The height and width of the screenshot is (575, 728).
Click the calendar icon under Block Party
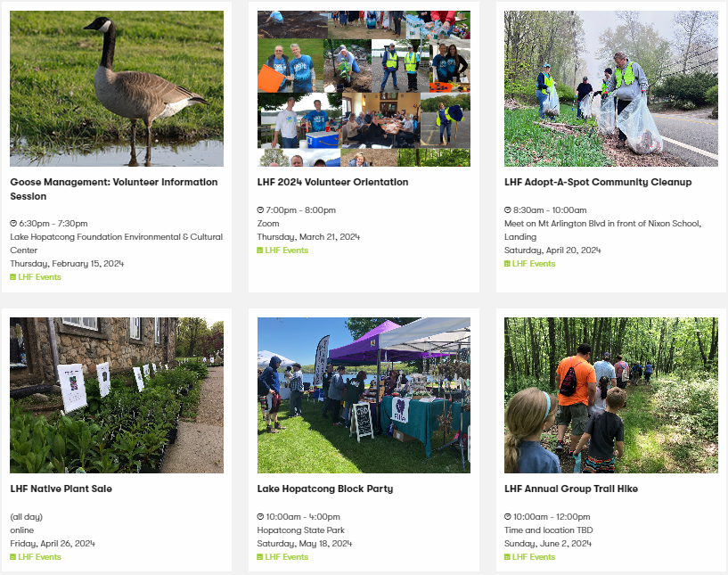[x=260, y=557]
